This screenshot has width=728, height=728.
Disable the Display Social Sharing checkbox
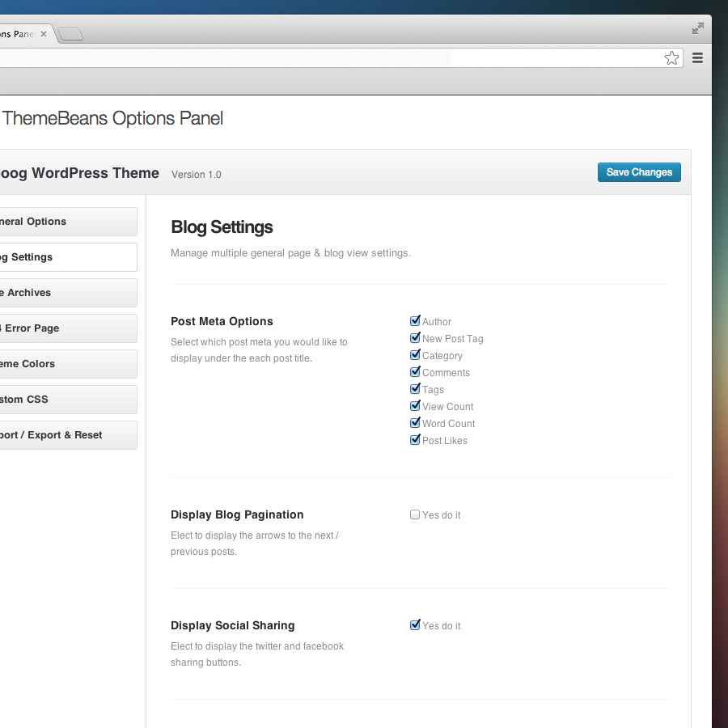point(415,625)
